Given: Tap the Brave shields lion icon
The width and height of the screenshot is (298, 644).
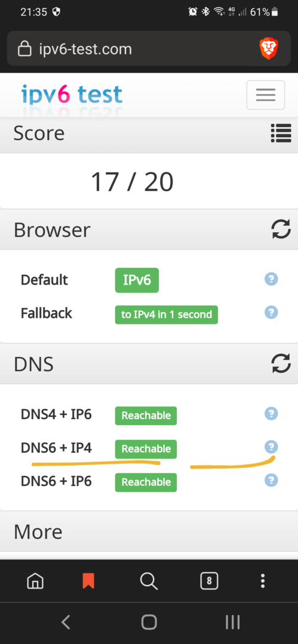Looking at the screenshot, I should pos(269,49).
